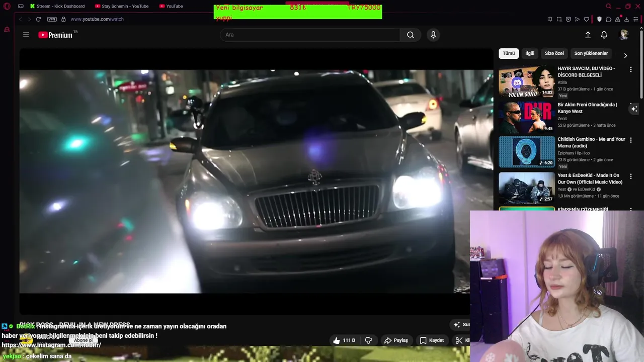Image resolution: width=644 pixels, height=362 pixels.
Task: Open the downloads icon
Action: (x=626, y=19)
